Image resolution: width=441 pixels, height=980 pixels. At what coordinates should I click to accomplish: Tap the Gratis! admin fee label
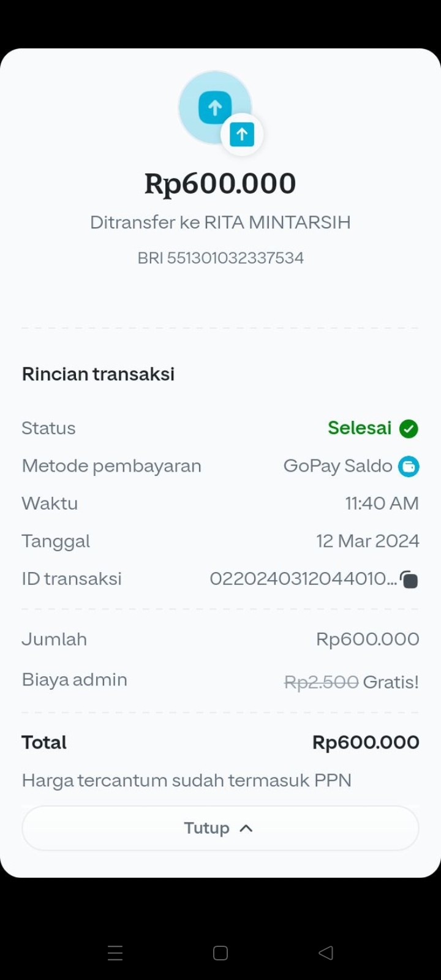point(391,682)
